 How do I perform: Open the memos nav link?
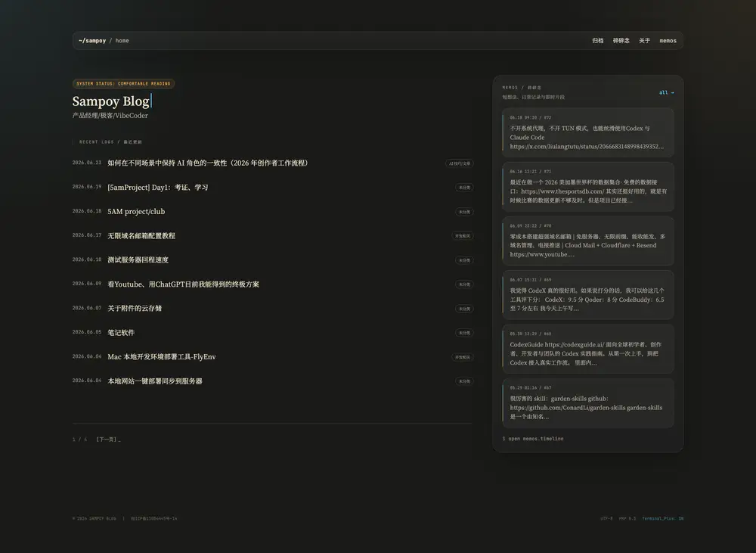[668, 41]
